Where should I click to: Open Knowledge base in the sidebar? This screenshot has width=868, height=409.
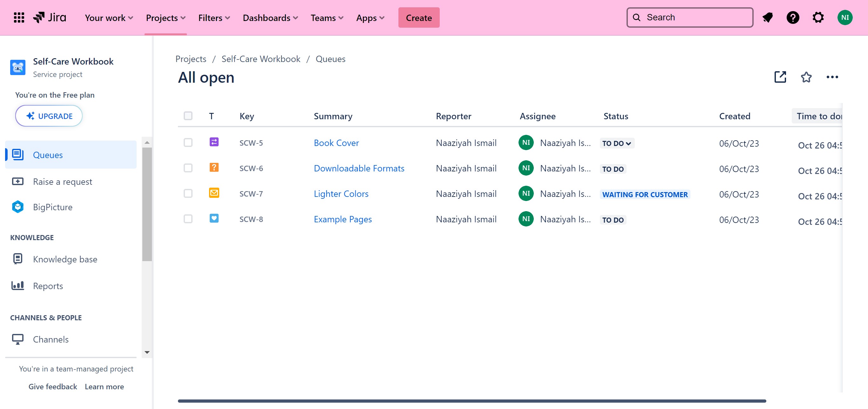[65, 259]
